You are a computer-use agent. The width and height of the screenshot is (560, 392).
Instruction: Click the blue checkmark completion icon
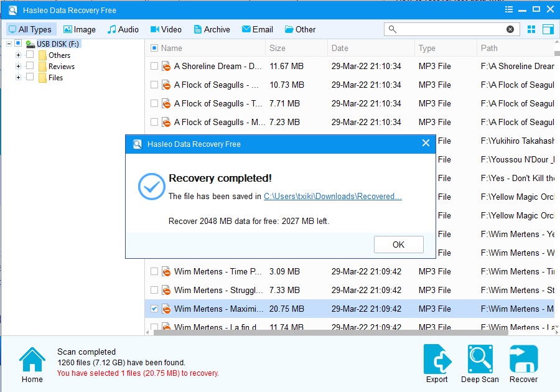[x=151, y=187]
